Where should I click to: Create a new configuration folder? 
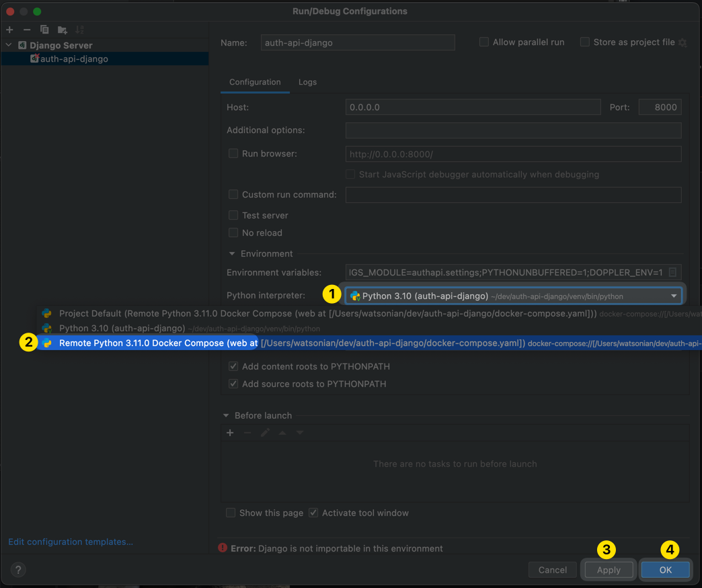coord(63,30)
